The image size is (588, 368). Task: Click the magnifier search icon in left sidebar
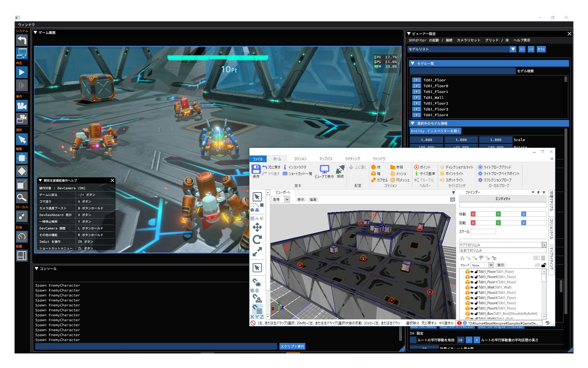pyautogui.click(x=22, y=198)
